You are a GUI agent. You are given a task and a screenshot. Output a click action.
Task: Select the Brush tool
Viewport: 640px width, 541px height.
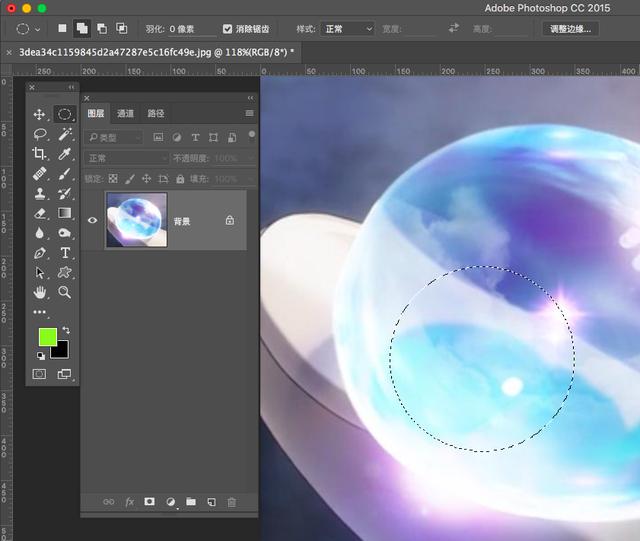[64, 174]
